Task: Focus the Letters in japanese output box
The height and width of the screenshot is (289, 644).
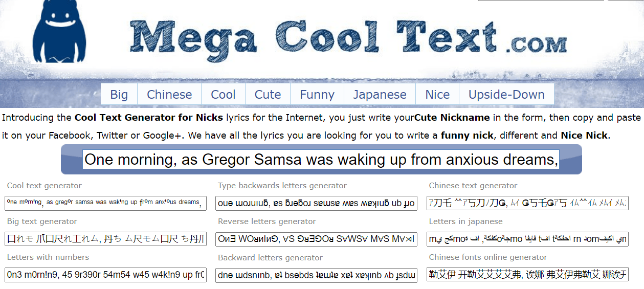Action: click(x=527, y=239)
